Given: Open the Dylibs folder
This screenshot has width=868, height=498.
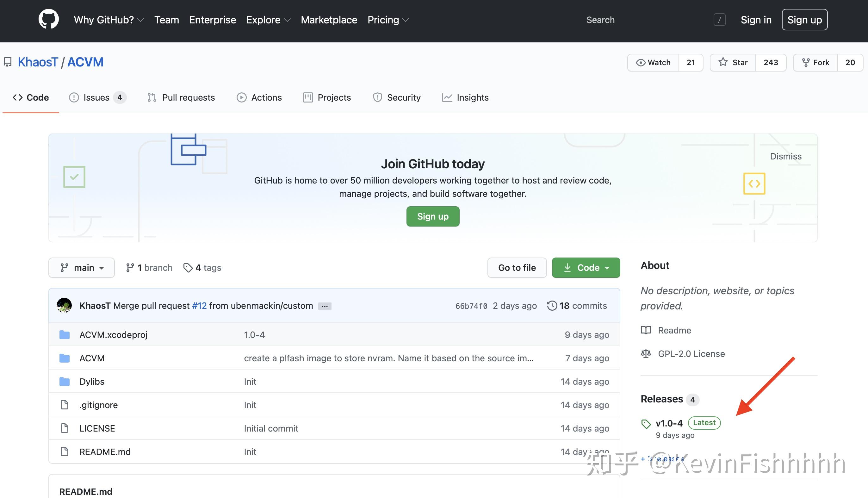Looking at the screenshot, I should 92,381.
